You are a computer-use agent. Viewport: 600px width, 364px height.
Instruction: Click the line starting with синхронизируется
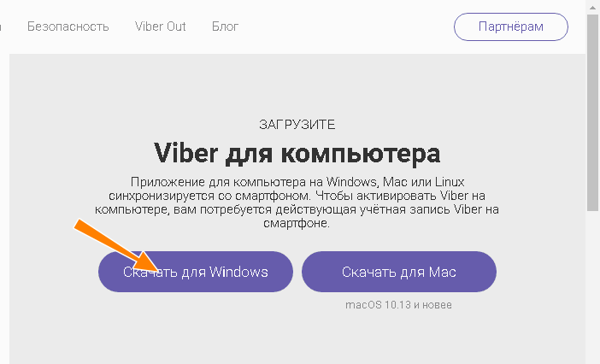(297, 196)
